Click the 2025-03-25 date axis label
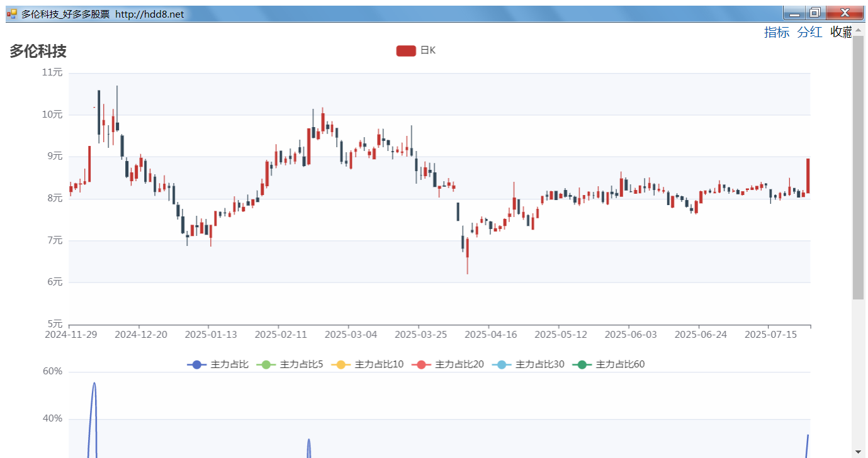 click(x=420, y=335)
